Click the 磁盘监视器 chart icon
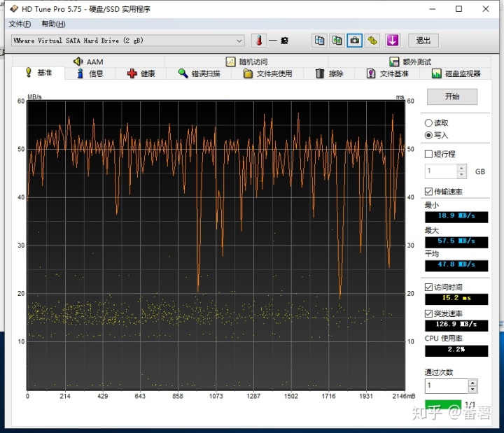 [x=436, y=73]
